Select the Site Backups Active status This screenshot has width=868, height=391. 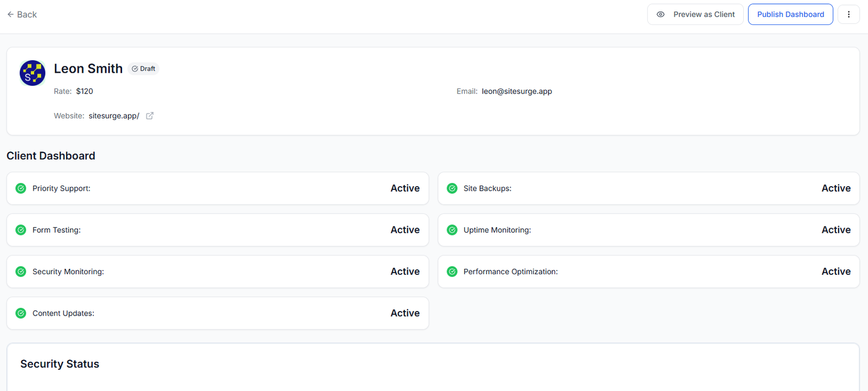tap(835, 188)
